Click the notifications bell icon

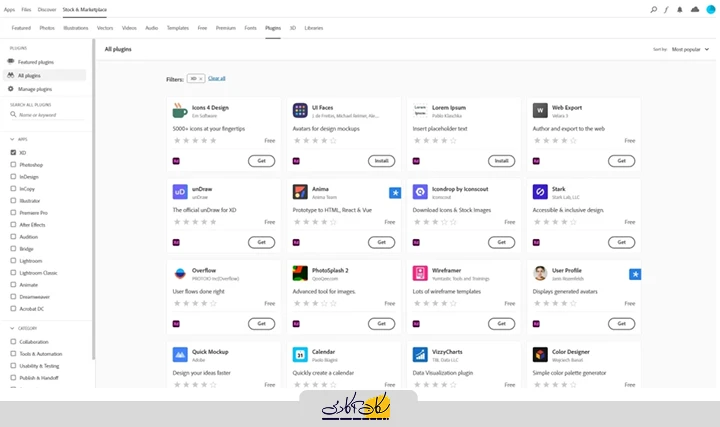[681, 9]
